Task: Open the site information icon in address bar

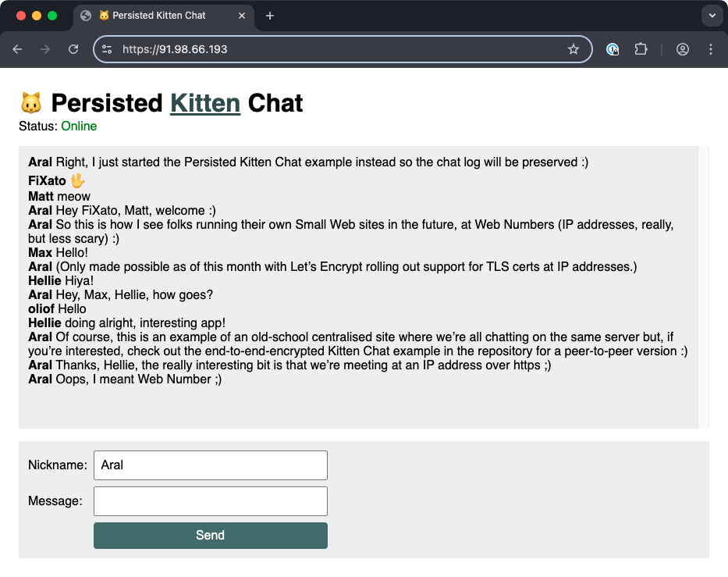Action: (107, 49)
